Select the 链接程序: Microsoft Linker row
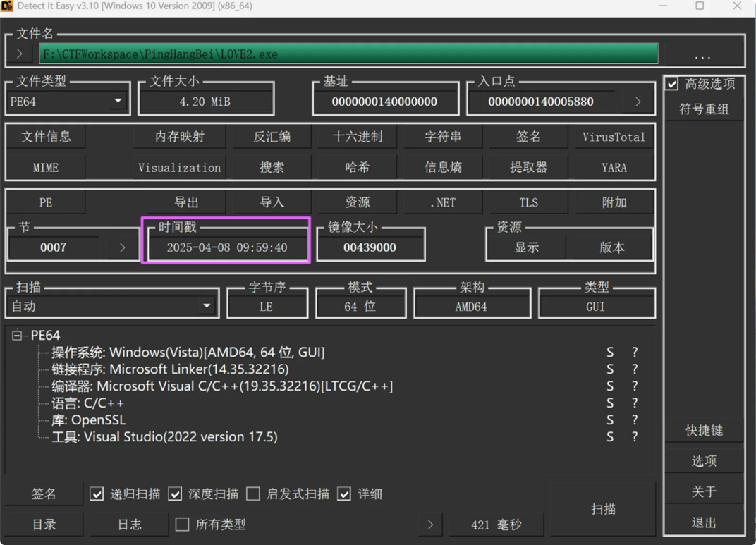 [170, 369]
